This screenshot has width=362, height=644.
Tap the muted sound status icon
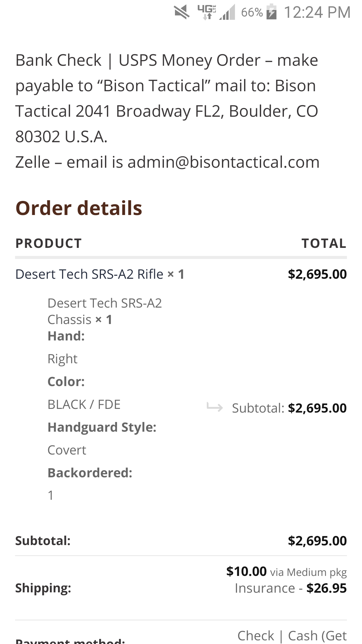tap(182, 13)
